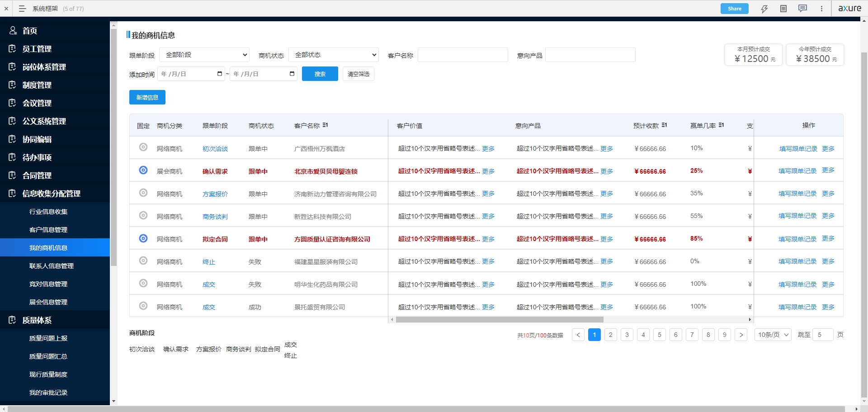Click the Share button
Image resolution: width=868 pixels, height=412 pixels.
tap(735, 9)
